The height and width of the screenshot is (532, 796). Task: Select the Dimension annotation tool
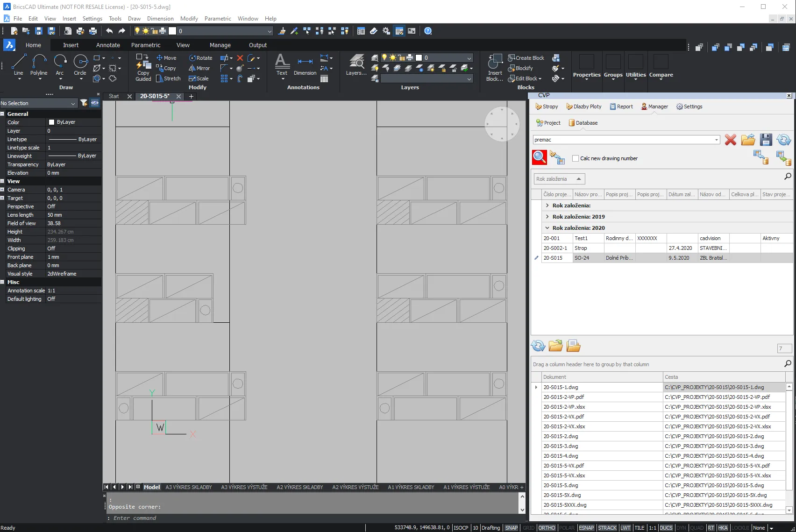tap(305, 66)
